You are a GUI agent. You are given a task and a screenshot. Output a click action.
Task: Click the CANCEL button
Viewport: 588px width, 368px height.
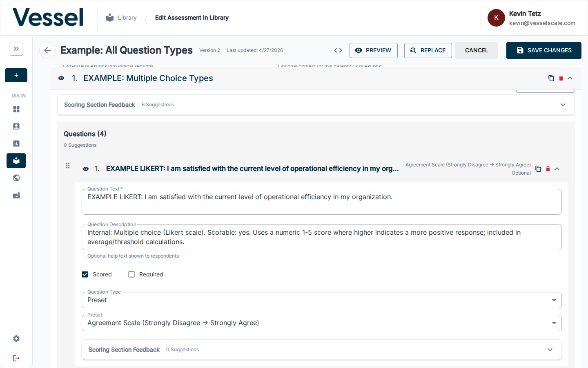(477, 50)
